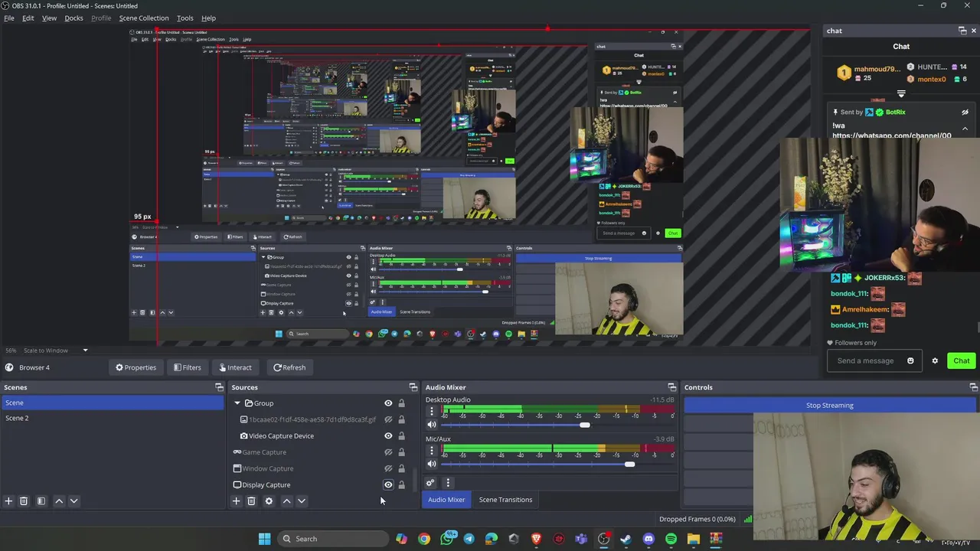The height and width of the screenshot is (551, 980).
Task: Show the Game Capture source
Action: 388,452
